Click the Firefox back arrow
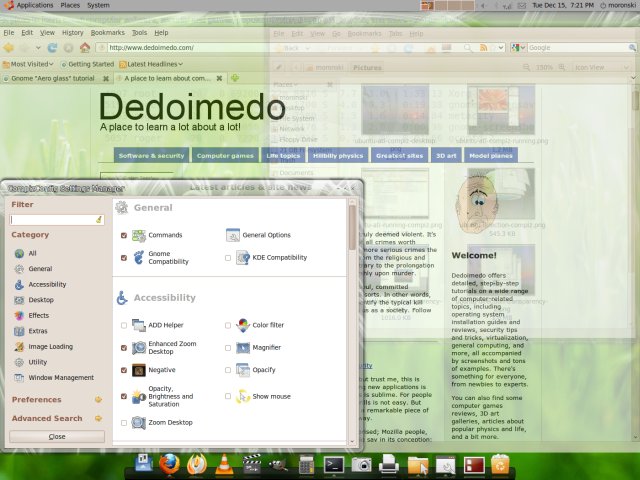 9,48
